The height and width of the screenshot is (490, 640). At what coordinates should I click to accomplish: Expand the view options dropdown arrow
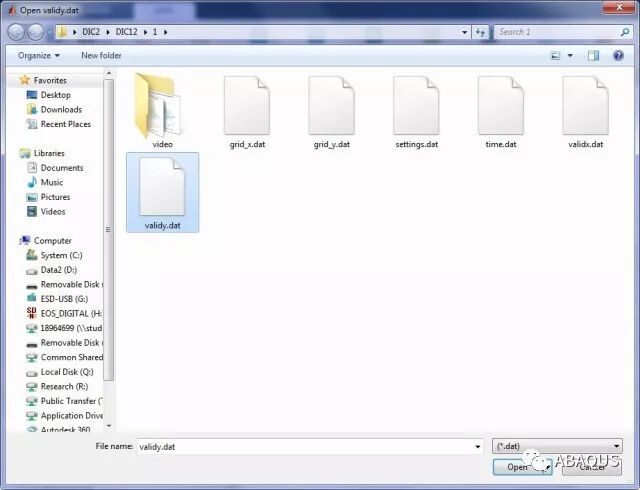(x=570, y=56)
